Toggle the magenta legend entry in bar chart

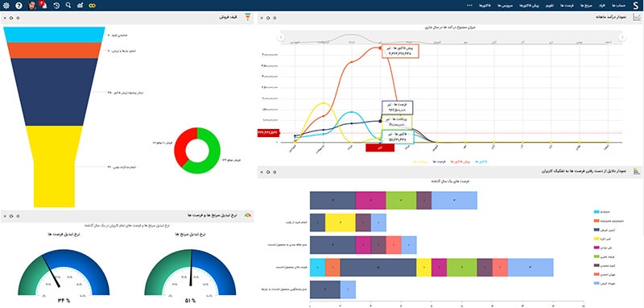603,248
